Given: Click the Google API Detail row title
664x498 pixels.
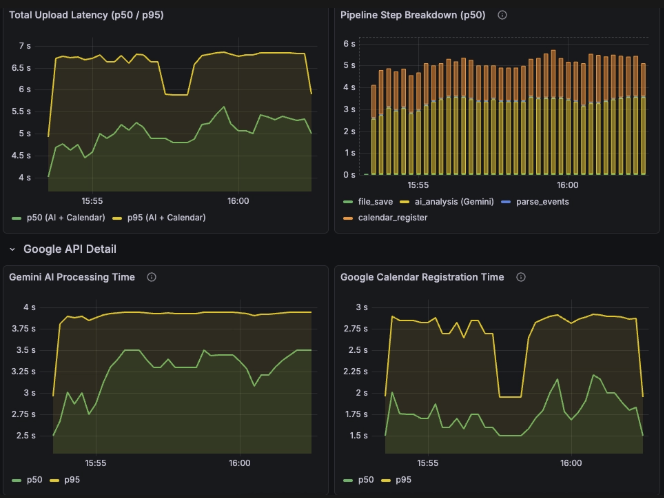Looking at the screenshot, I should tap(70, 248).
